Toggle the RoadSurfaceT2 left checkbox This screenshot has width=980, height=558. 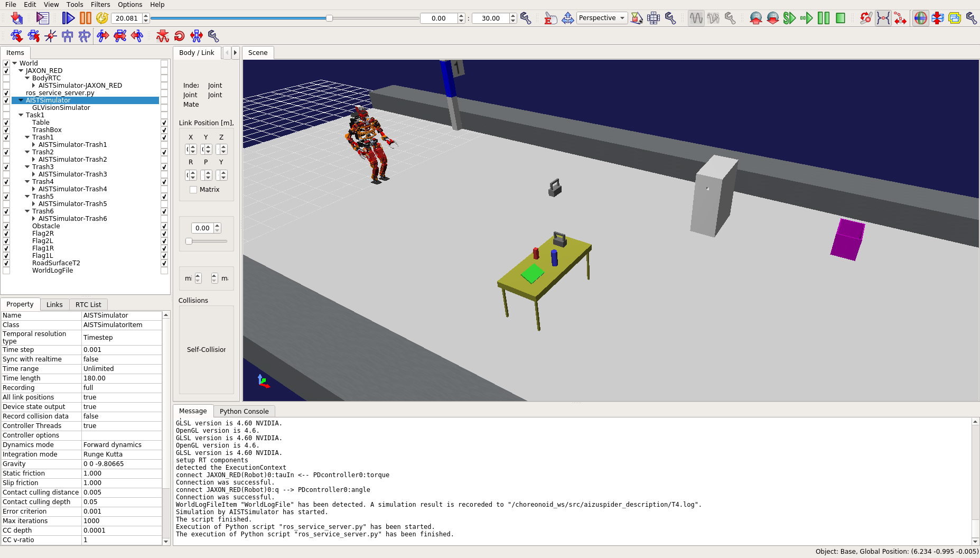(6, 263)
